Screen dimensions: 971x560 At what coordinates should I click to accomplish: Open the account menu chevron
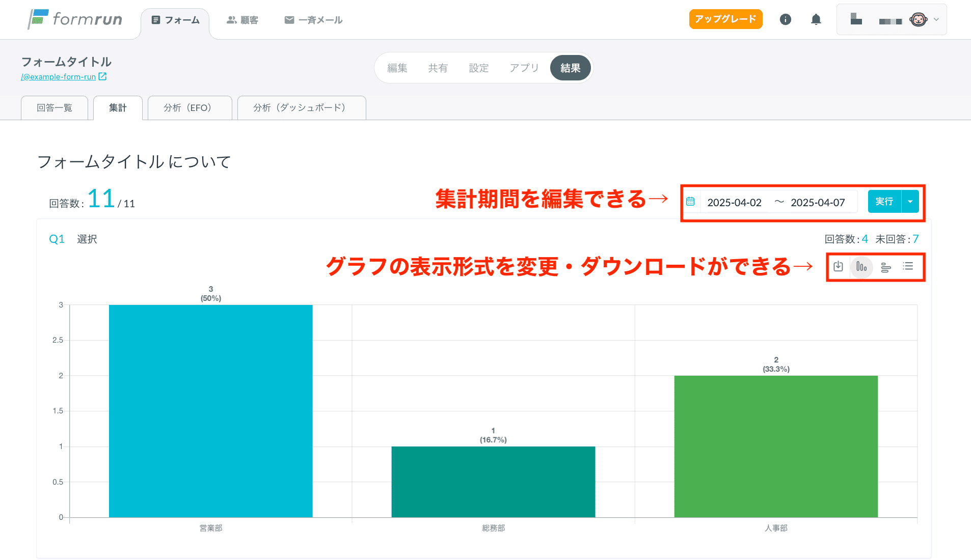[936, 19]
